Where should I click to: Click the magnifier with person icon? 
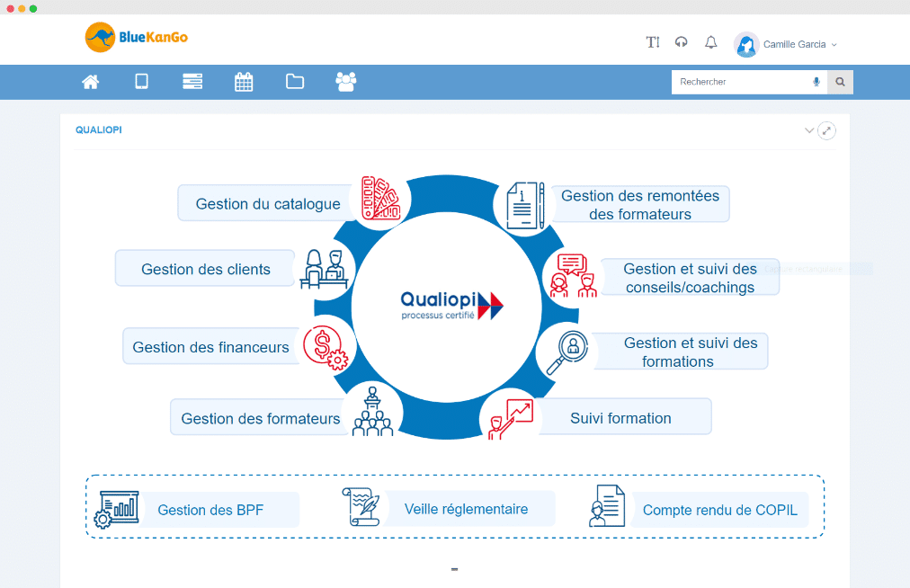tap(567, 352)
